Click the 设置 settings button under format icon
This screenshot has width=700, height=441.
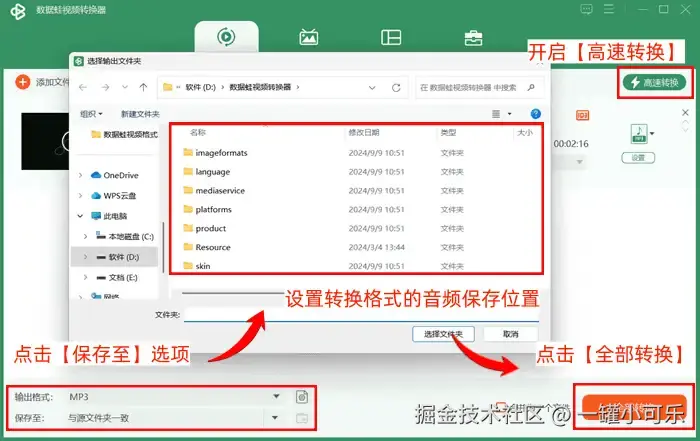638,158
